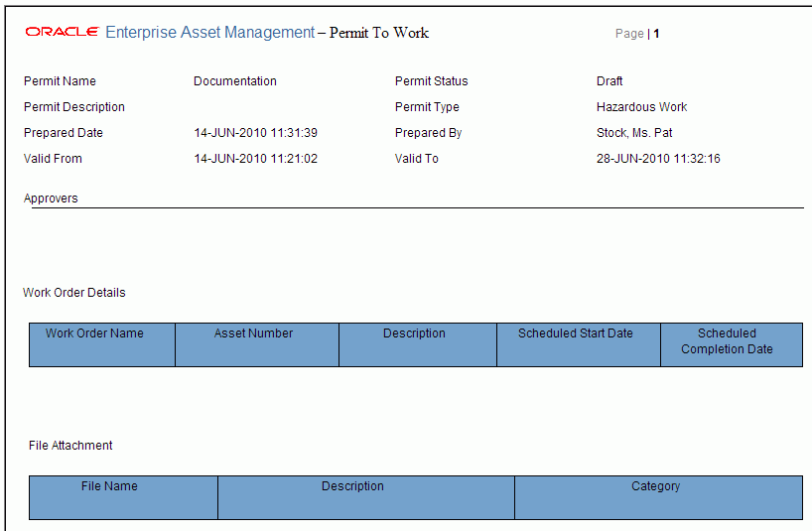Select the 'Stock, Ms. Pat' preparer name
The width and height of the screenshot is (812, 531).
(634, 133)
